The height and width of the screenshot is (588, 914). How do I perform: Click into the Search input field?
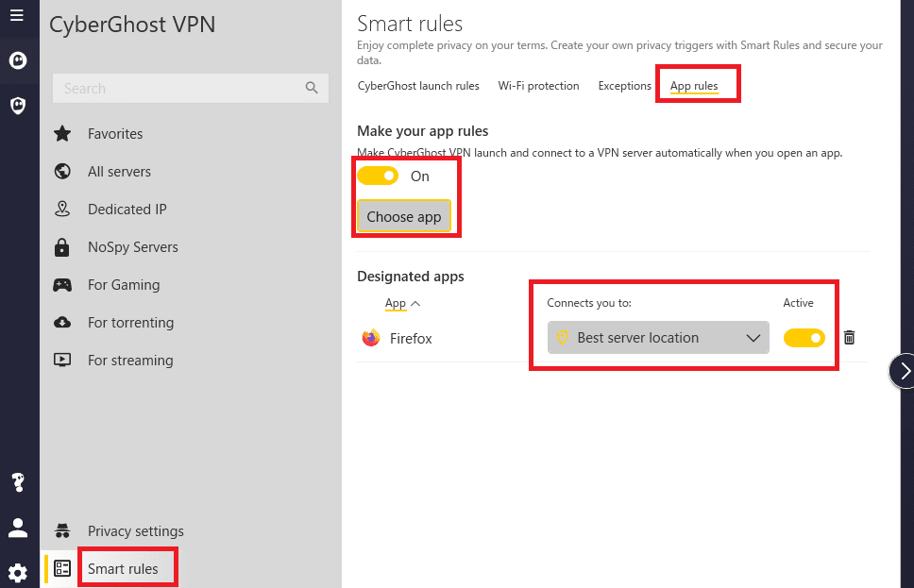[191, 88]
